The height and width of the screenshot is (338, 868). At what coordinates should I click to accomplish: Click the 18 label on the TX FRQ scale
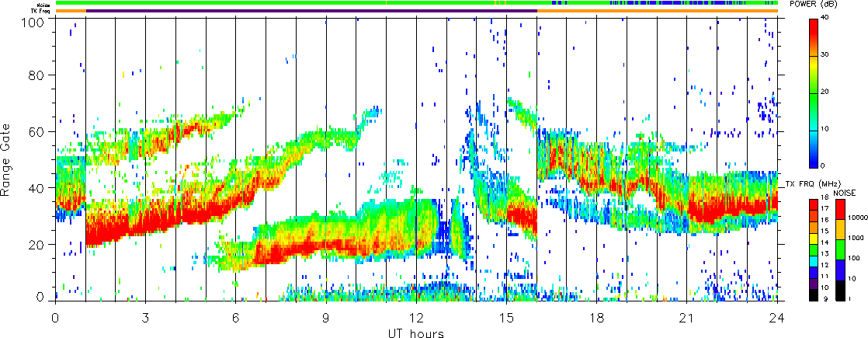click(x=825, y=197)
